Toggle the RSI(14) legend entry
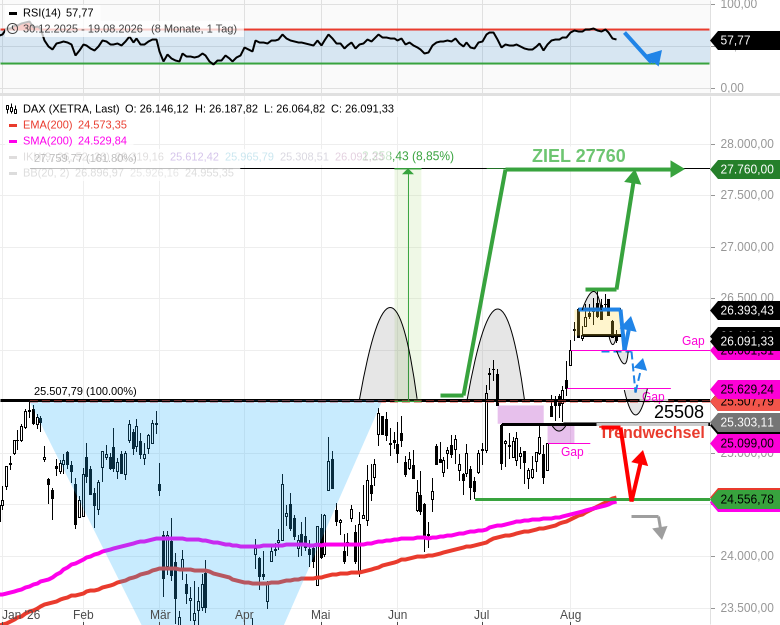Image resolution: width=780 pixels, height=625 pixels. click(x=51, y=13)
